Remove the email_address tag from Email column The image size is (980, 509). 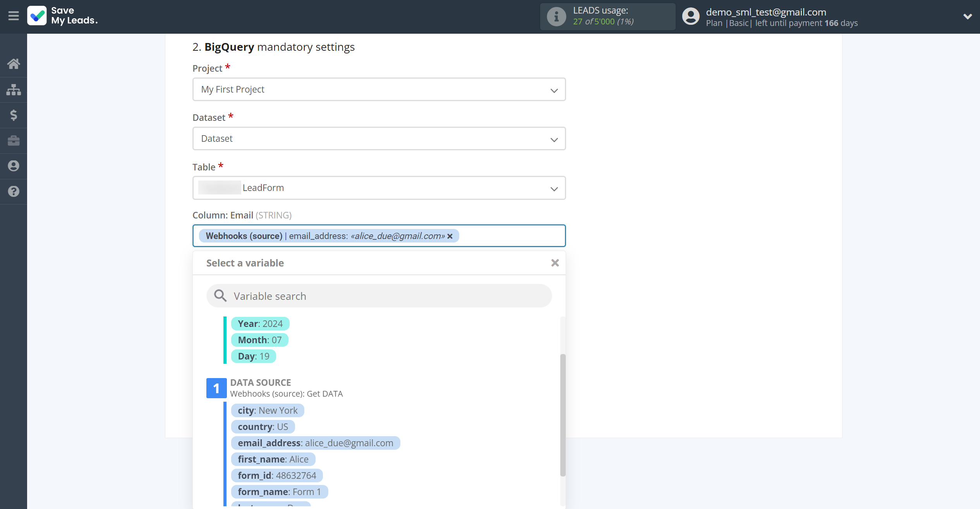[x=450, y=236]
